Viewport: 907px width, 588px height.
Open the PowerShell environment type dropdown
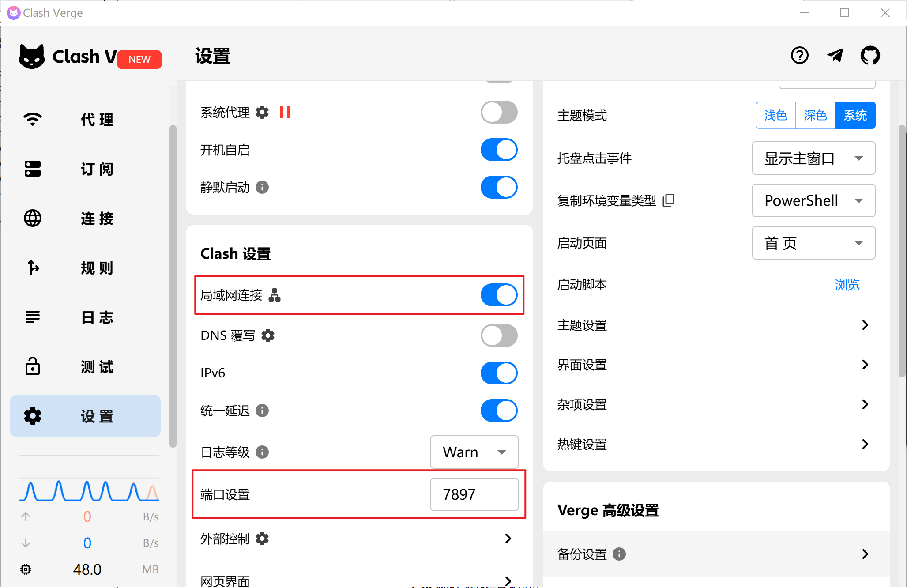[813, 201]
